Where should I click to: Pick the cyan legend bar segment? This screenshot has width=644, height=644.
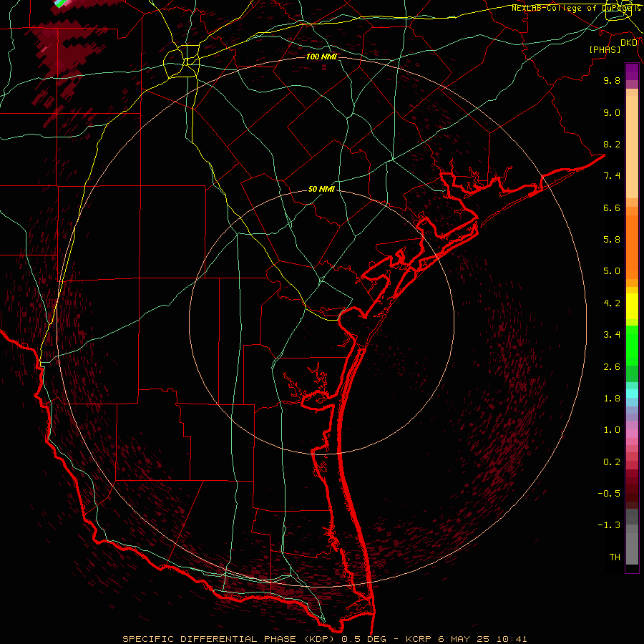tap(632, 394)
